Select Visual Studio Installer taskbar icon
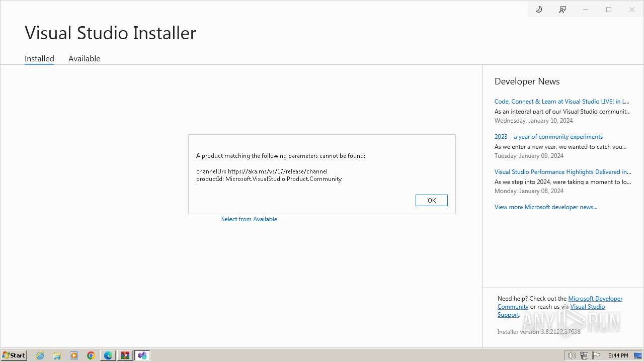This screenshot has width=644, height=362. click(x=142, y=355)
